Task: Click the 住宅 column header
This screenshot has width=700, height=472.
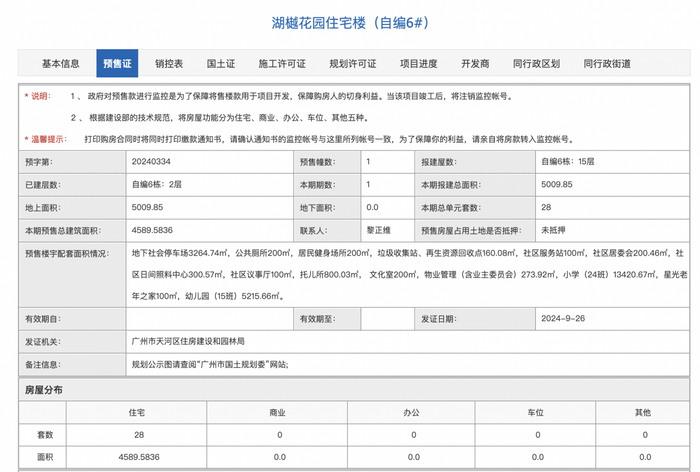Action: (x=138, y=413)
